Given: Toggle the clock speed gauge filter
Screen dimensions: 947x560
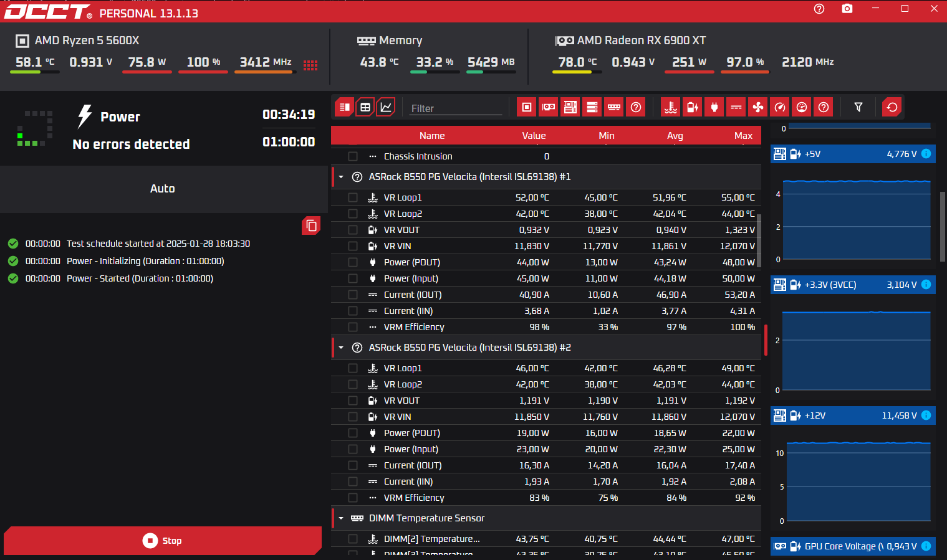Looking at the screenshot, I should pos(780,107).
